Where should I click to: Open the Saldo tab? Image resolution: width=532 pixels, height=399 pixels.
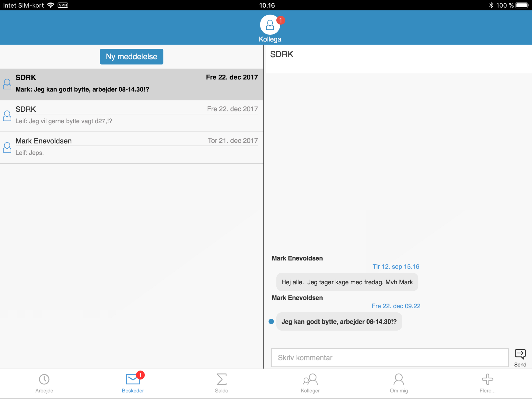(x=222, y=383)
